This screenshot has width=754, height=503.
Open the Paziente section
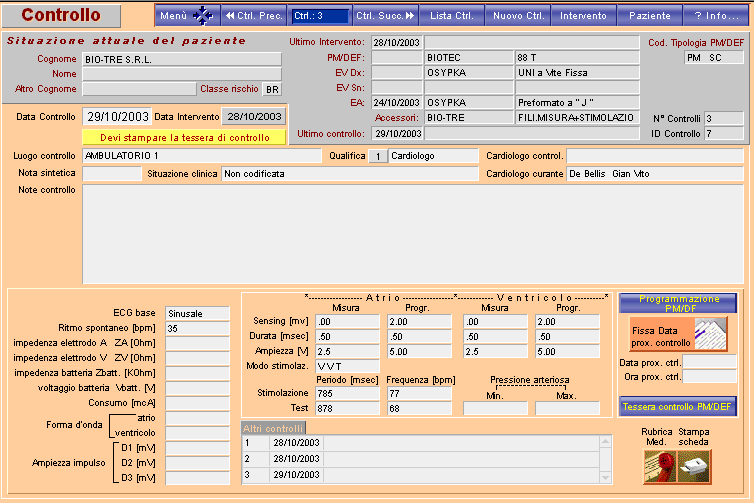click(649, 16)
